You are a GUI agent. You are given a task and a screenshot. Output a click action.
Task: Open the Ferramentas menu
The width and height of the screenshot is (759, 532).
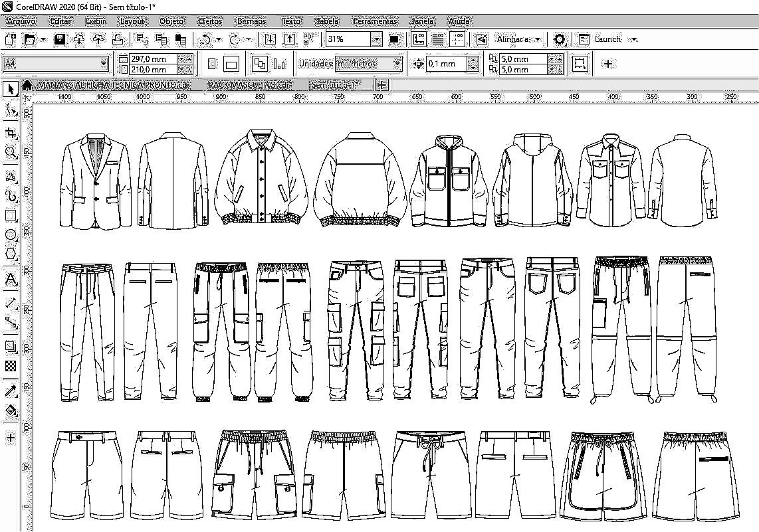375,21
